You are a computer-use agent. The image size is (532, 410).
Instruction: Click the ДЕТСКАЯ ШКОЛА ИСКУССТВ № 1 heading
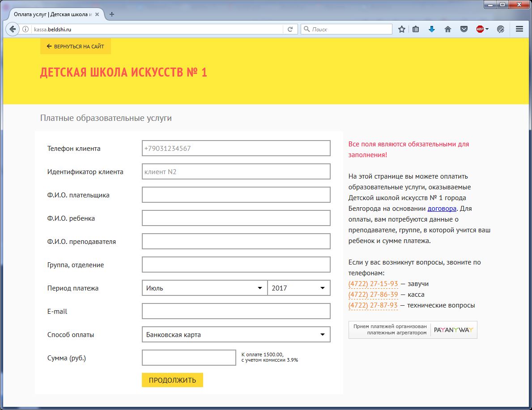point(123,73)
